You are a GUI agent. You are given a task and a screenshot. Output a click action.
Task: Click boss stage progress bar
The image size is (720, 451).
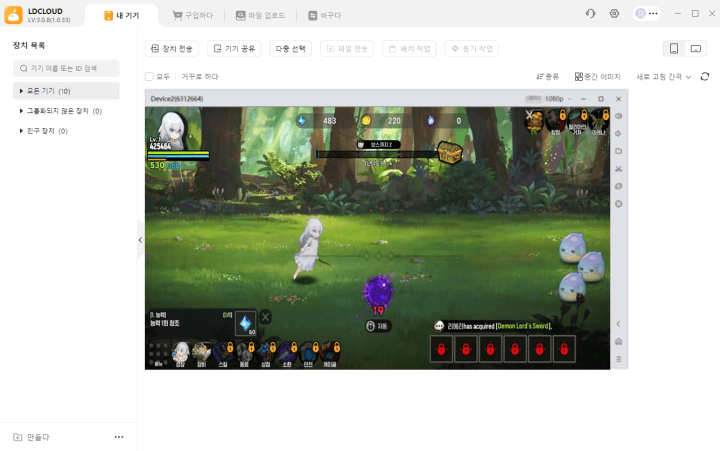[x=377, y=154]
